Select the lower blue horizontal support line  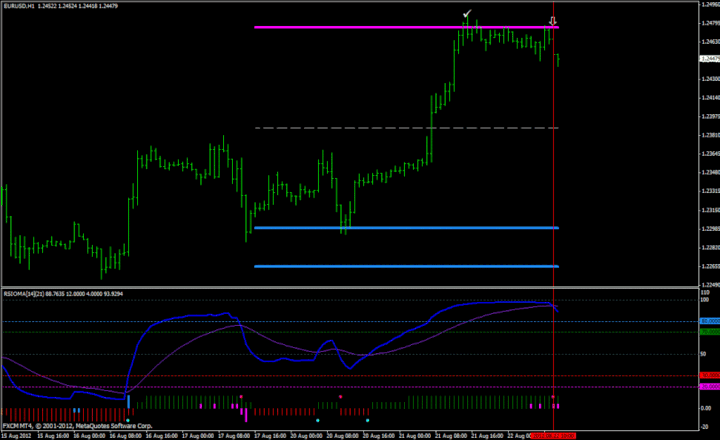(406, 266)
